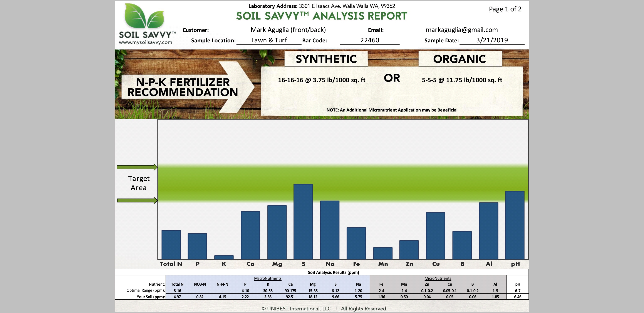Click the customer name Mark Aguglia (front/back)

[288, 30]
